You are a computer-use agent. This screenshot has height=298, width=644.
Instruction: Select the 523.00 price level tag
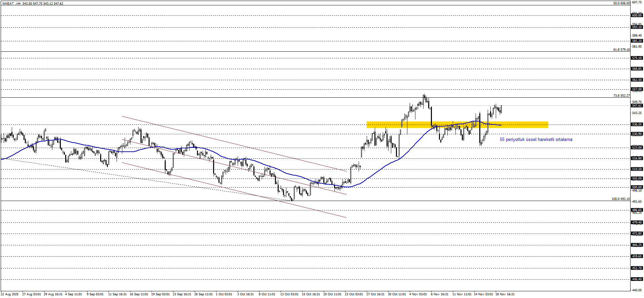pyautogui.click(x=637, y=148)
